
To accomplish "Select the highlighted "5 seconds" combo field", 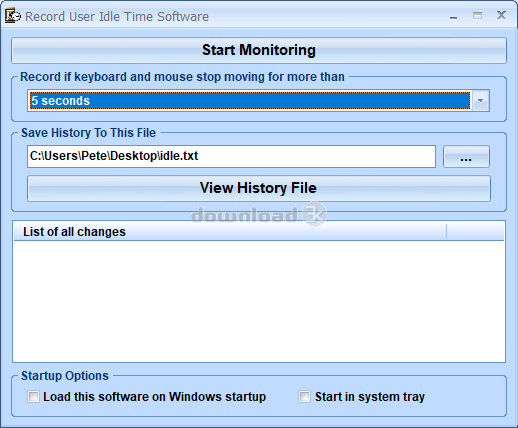I will pos(250,100).
